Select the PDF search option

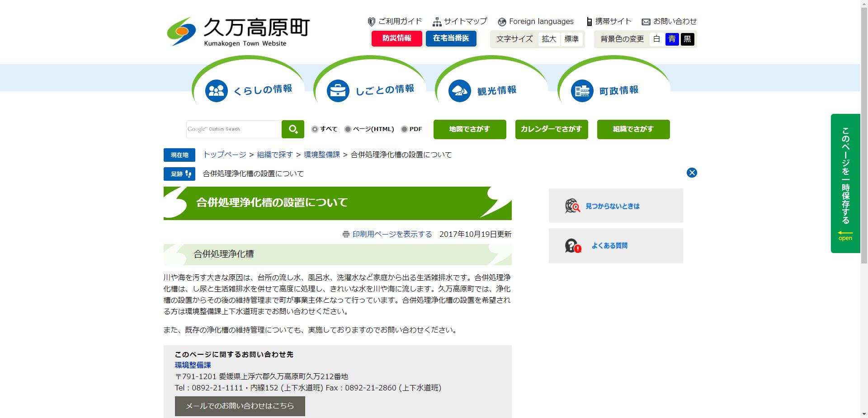(404, 129)
